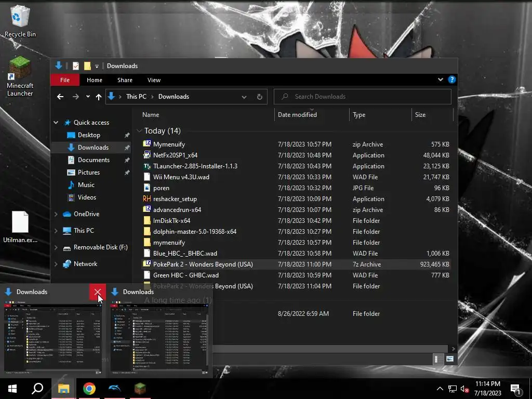Collapse the Quick access tree node
Viewport: 532px width, 399px height.
[56, 123]
